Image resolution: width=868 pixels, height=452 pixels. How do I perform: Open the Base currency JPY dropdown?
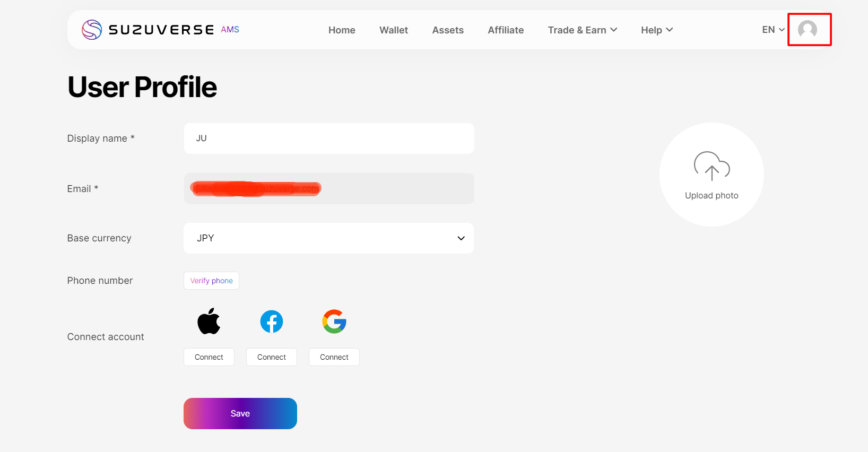(x=328, y=238)
